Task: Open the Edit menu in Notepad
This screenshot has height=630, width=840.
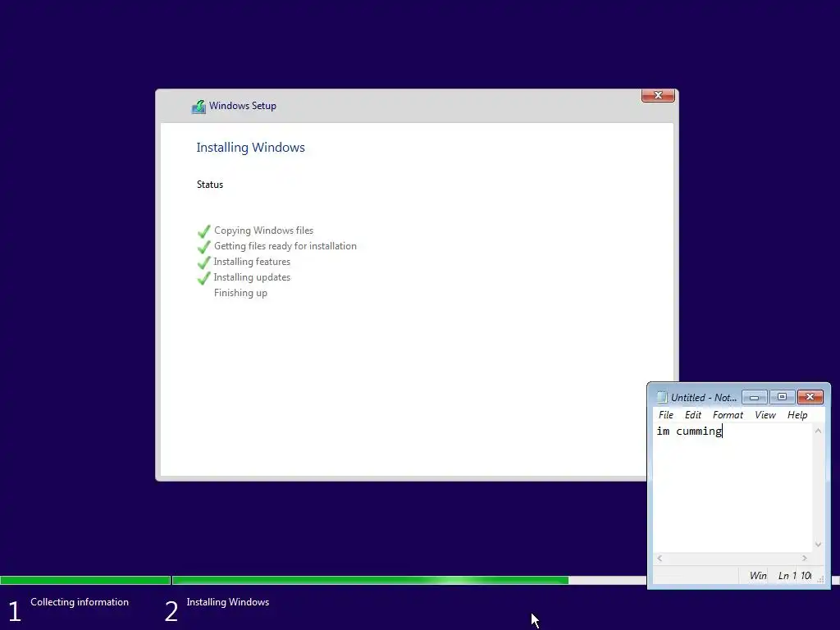Action: 692,414
